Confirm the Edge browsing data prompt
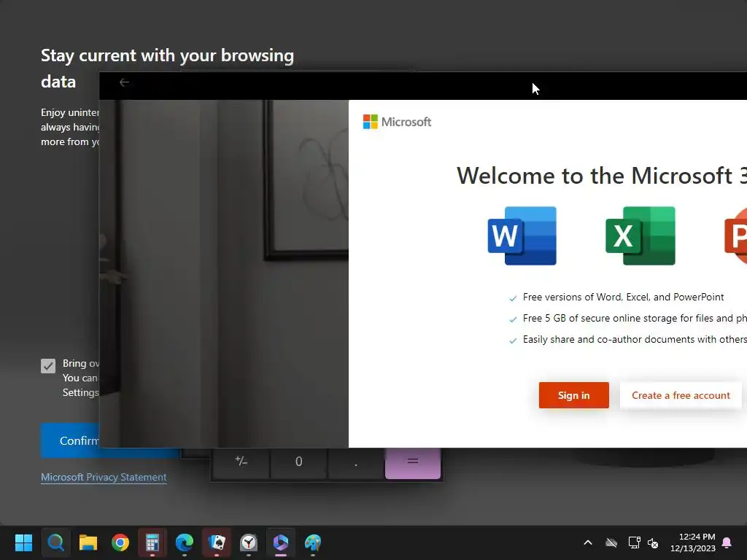The height and width of the screenshot is (560, 747). click(x=70, y=440)
